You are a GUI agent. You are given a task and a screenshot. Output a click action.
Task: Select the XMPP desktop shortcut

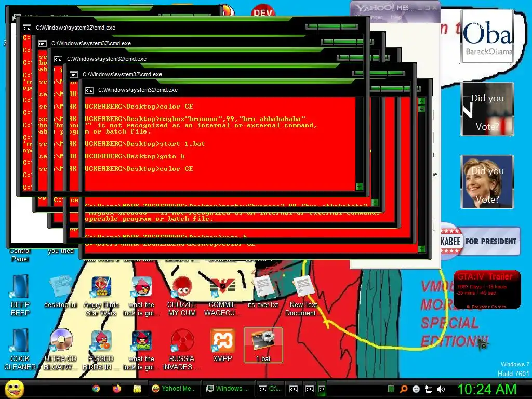point(222,345)
